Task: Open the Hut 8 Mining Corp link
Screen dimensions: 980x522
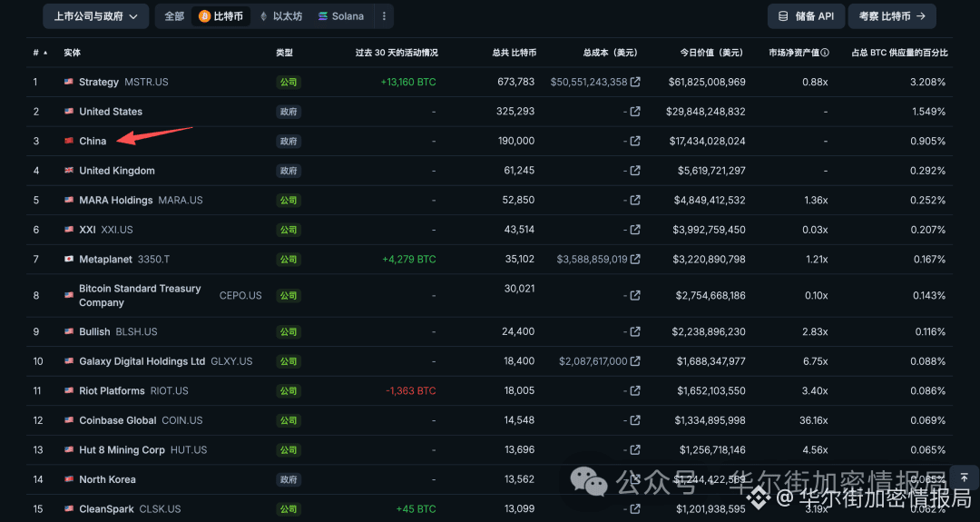Action: pos(122,449)
